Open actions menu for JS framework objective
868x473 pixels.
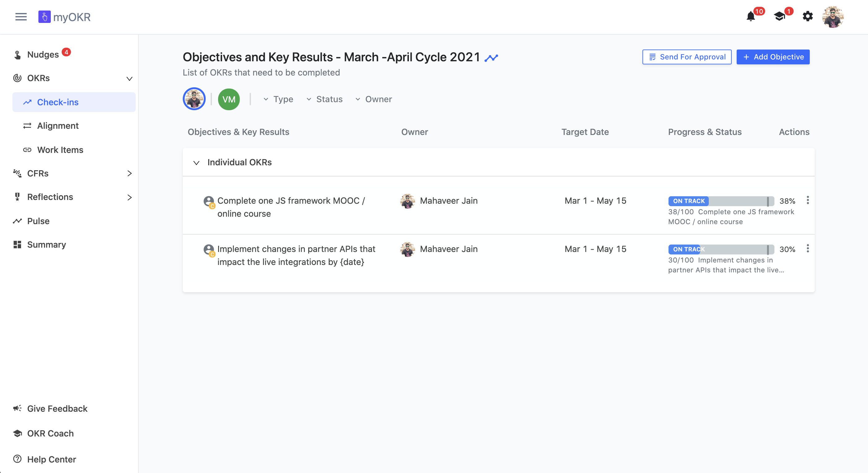point(807,200)
